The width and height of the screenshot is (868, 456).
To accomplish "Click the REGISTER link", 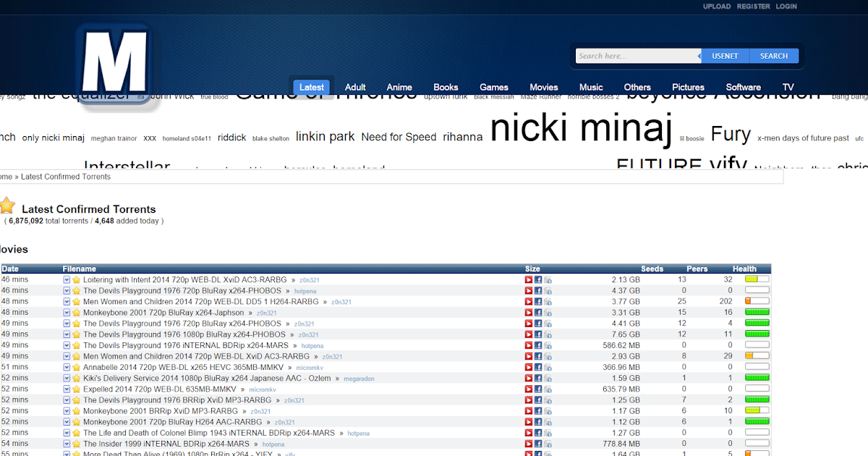I will point(754,7).
